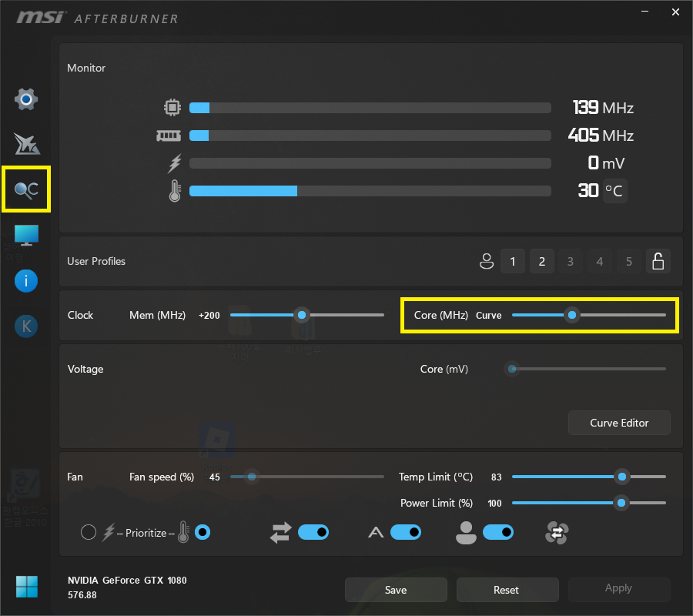The height and width of the screenshot is (616, 693).
Task: Toggle temperature unit °C button
Action: coord(614,191)
